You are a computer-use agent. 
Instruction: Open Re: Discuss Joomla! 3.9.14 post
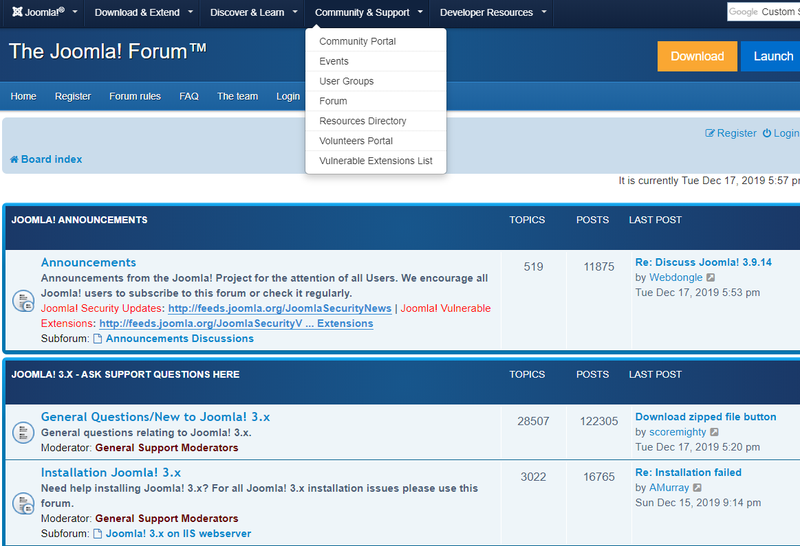click(x=703, y=262)
